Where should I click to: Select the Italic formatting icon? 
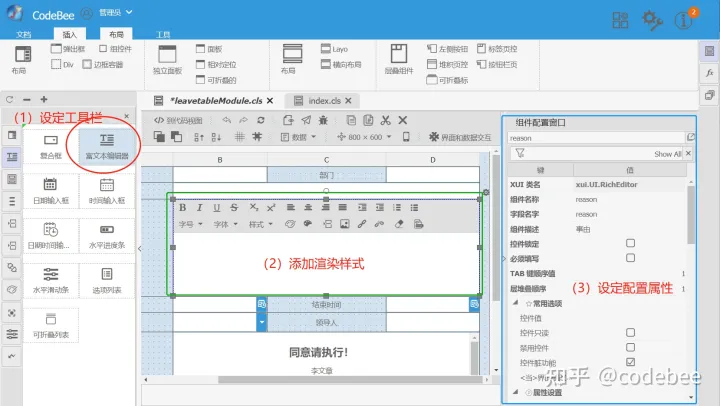[x=199, y=208]
